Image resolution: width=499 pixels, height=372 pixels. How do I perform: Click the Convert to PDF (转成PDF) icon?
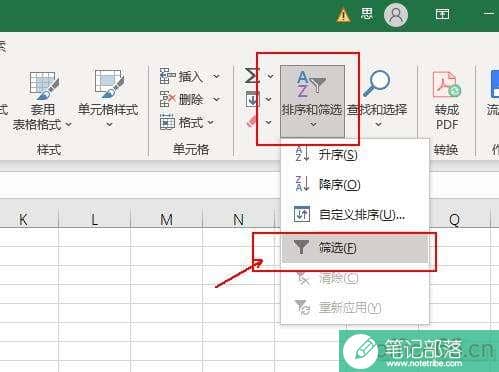[447, 85]
